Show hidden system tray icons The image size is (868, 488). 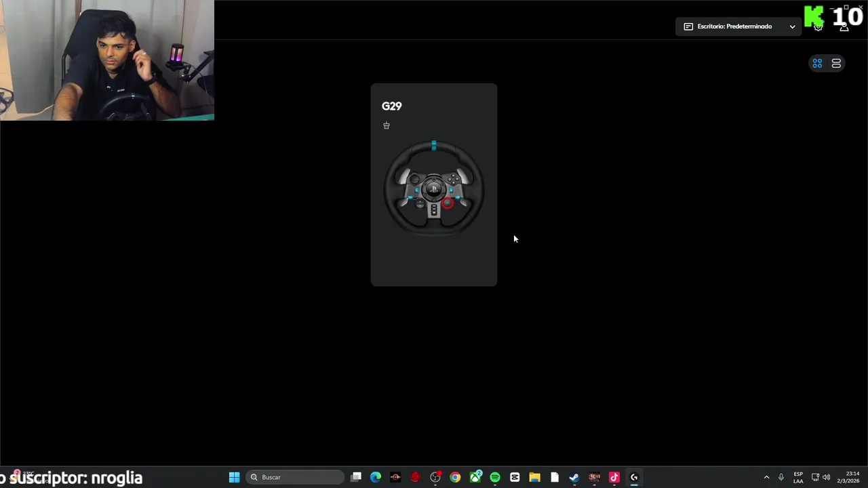pyautogui.click(x=766, y=477)
